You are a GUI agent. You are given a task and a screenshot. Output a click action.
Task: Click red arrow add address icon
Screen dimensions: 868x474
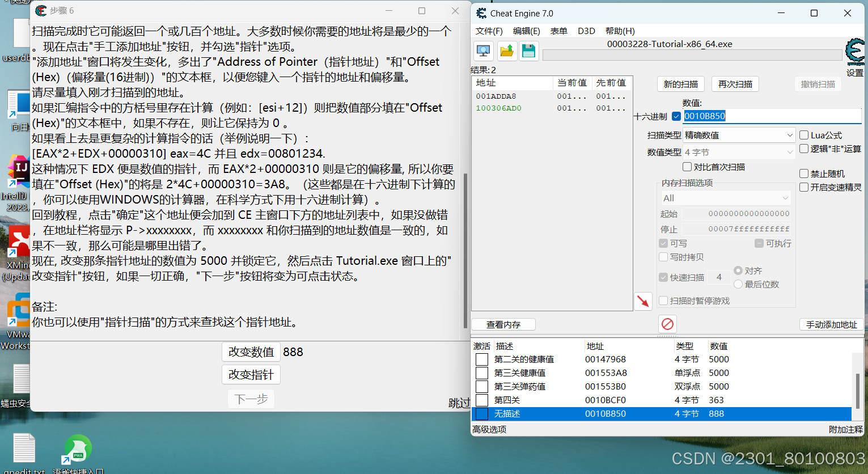tap(643, 301)
